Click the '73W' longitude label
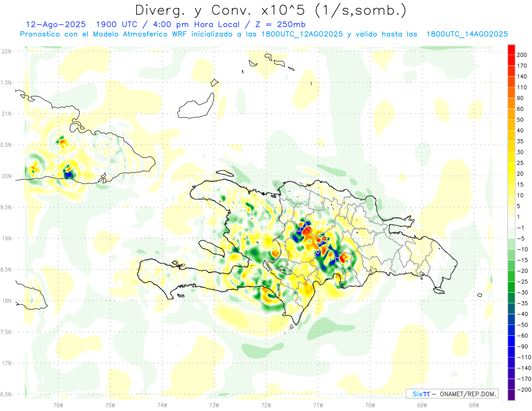The height and width of the screenshot is (411, 532). click(x=214, y=405)
